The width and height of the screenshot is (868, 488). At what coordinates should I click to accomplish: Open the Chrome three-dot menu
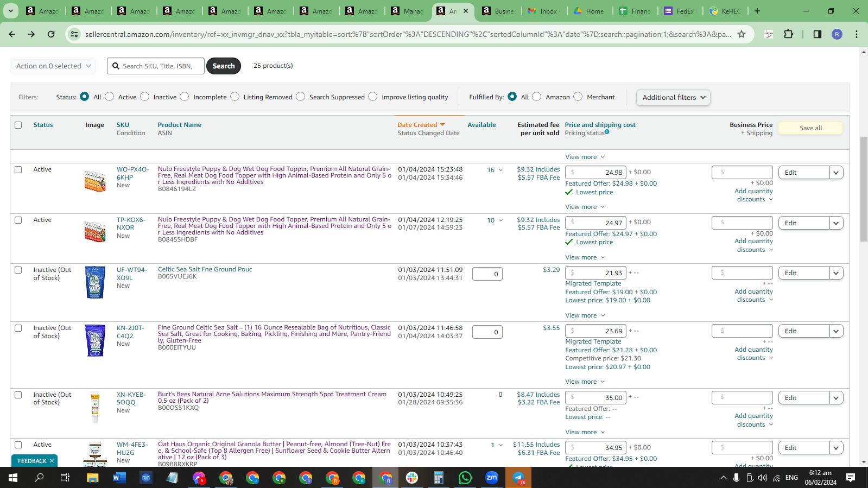(857, 34)
